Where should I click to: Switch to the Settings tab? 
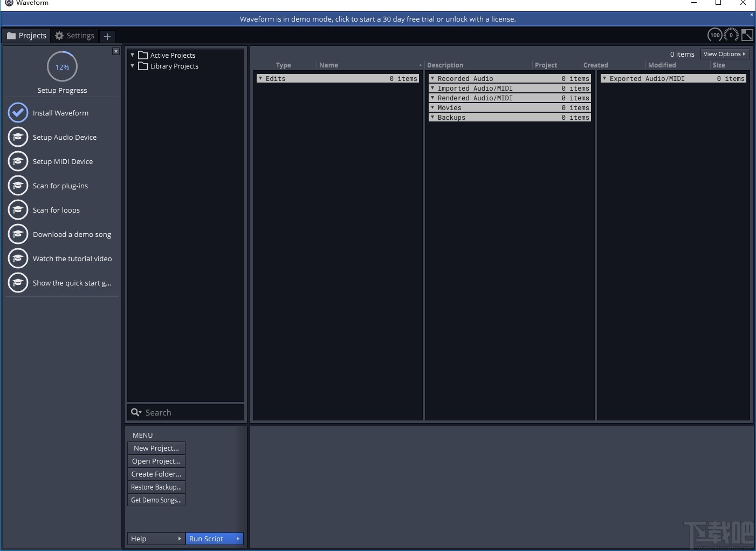[75, 36]
